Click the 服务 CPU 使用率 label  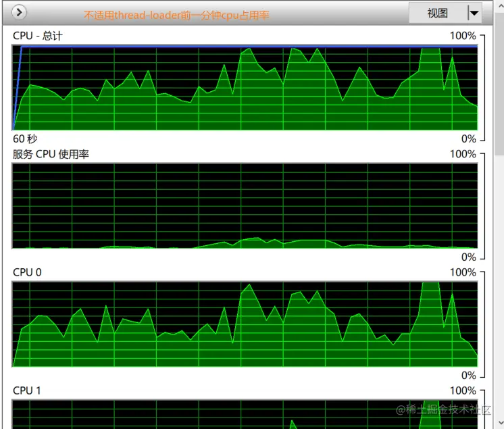[x=51, y=154]
